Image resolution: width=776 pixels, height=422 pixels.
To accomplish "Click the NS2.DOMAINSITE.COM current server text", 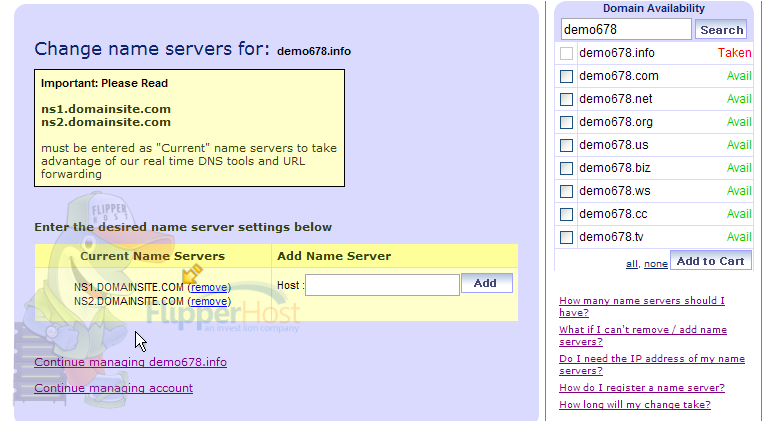I will tap(129, 301).
